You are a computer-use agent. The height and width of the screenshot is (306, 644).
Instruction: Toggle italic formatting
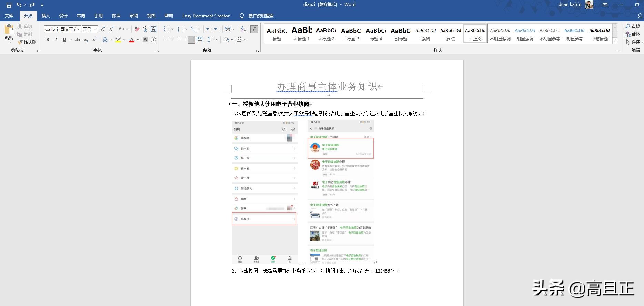coord(56,40)
